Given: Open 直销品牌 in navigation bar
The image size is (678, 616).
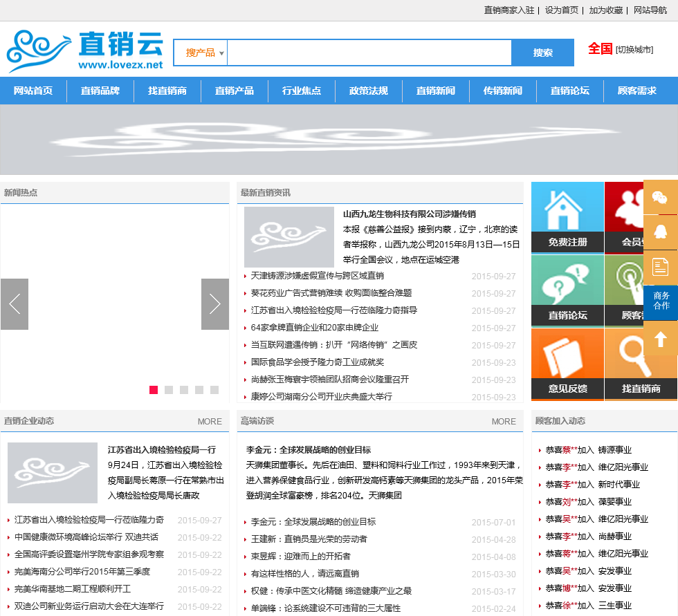Looking at the screenshot, I should pyautogui.click(x=100, y=91).
